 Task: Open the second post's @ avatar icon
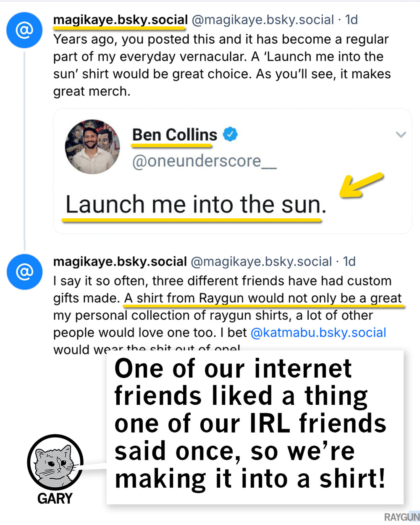click(24, 272)
